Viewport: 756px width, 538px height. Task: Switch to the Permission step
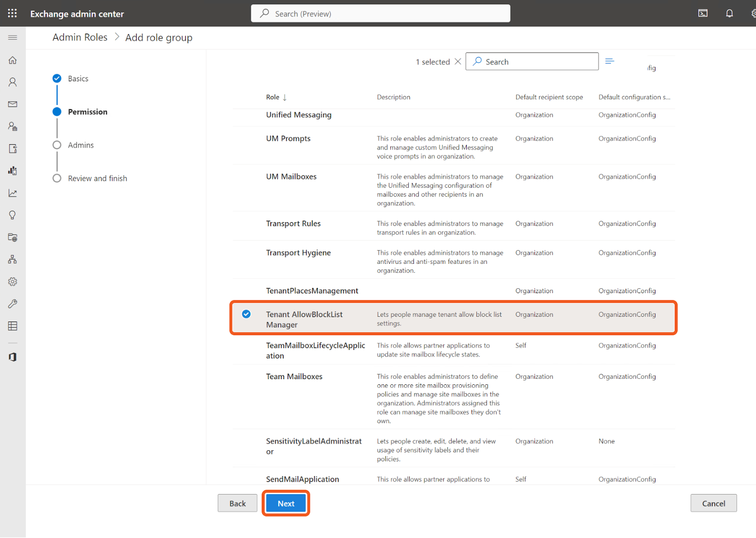click(x=57, y=112)
